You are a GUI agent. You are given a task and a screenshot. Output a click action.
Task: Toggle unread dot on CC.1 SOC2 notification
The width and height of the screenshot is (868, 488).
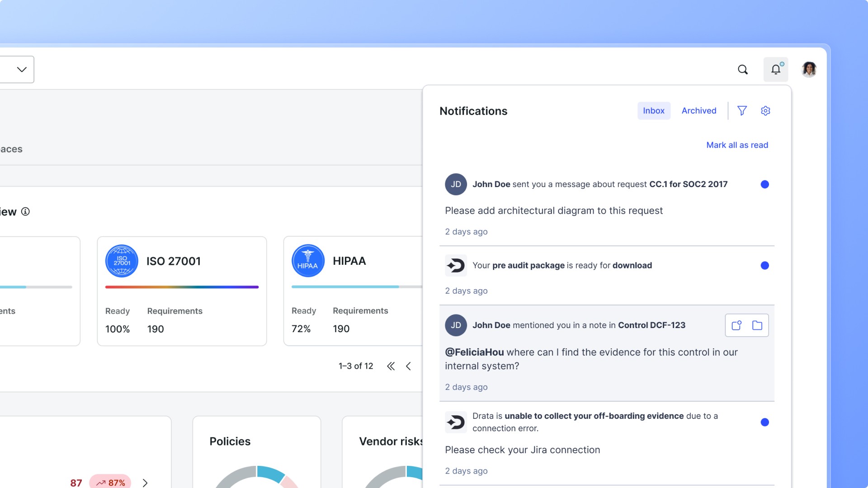pos(765,184)
